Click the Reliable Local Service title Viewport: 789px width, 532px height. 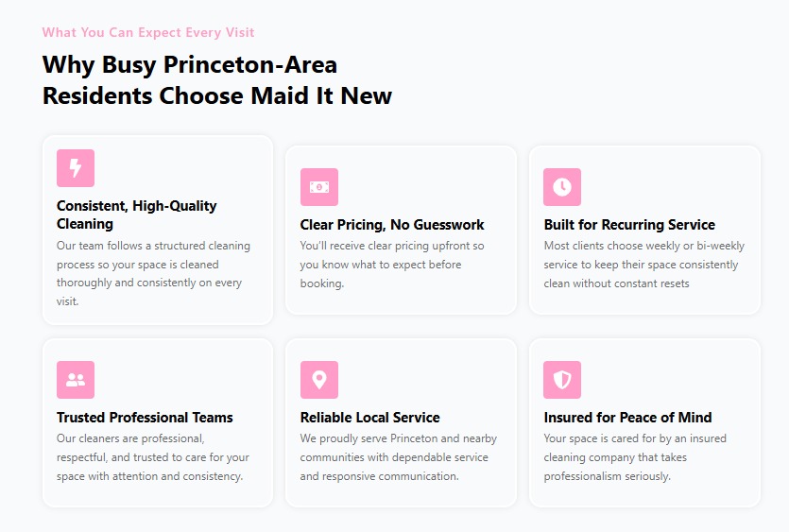[369, 418]
